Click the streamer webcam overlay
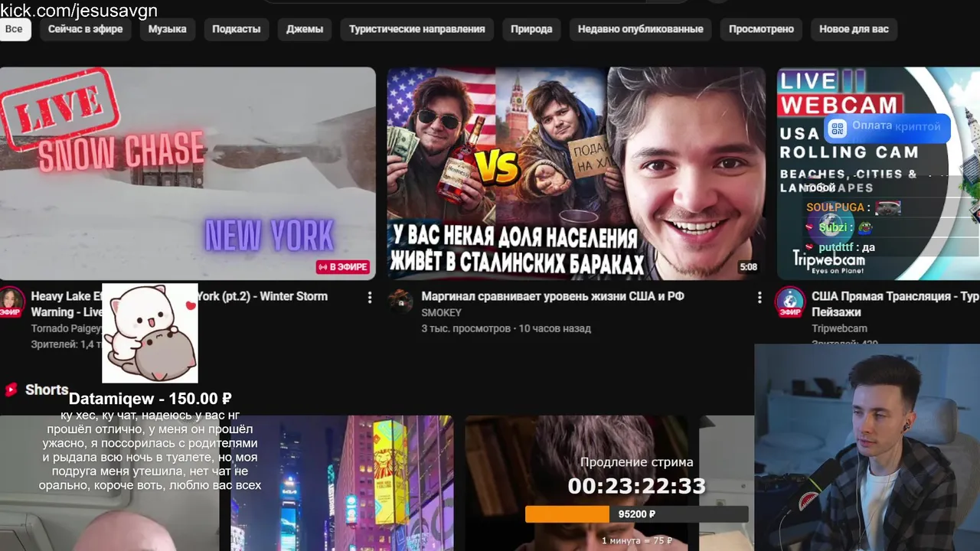 coord(867,448)
